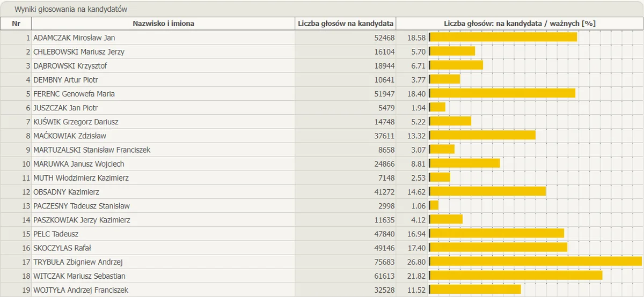Click row number 12 for OBSADNY
Image resolution: width=644 pixels, height=297 pixels.
pos(26,192)
